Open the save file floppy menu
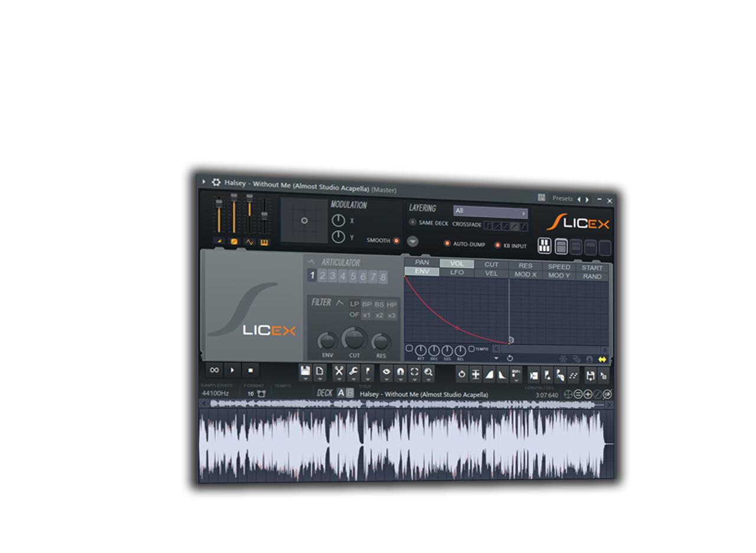 (305, 373)
